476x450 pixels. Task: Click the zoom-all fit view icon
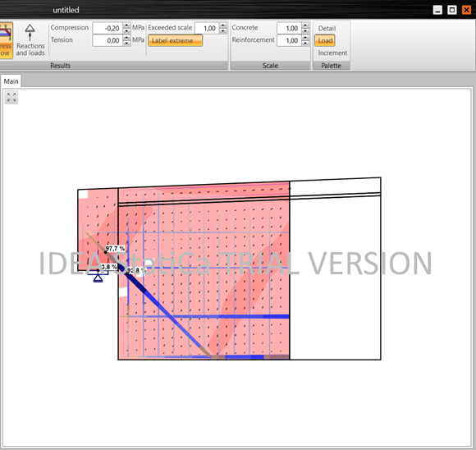pos(11,97)
